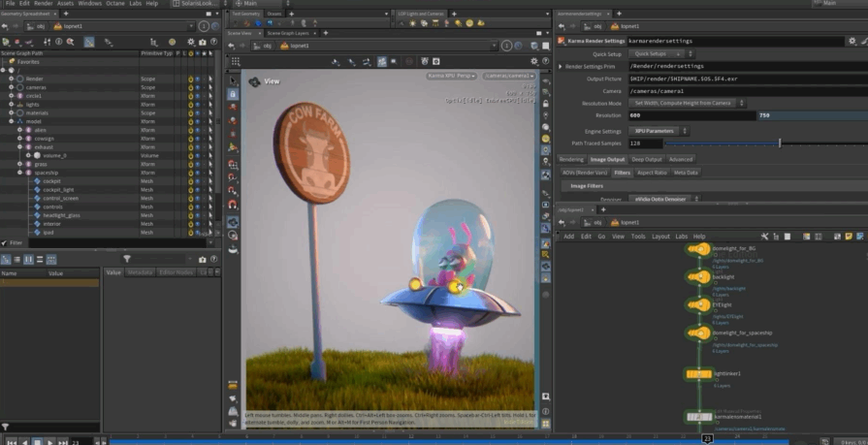Click the backlight node icon

(x=700, y=277)
